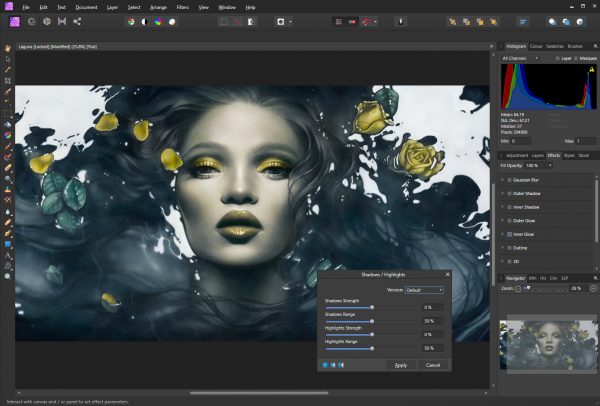Screen dimensions: 600x406
Task: Select the blue Rectangle shape tool
Action: coord(8,244)
